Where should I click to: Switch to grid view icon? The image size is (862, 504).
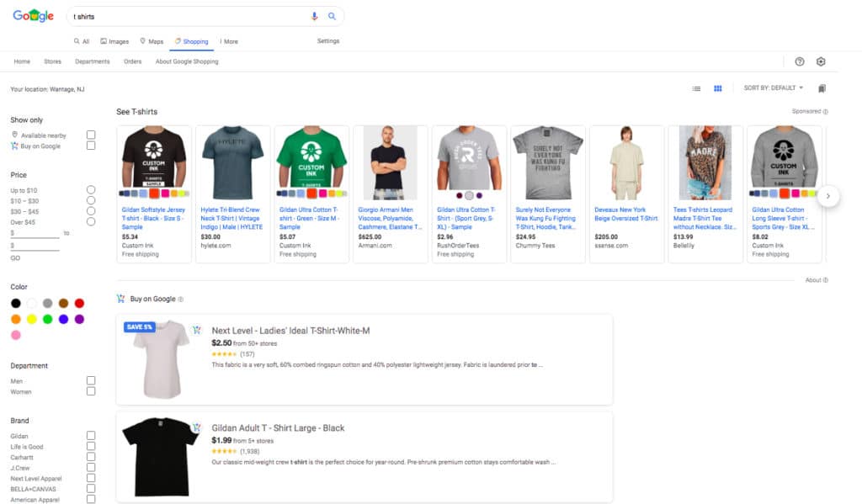[x=717, y=88]
